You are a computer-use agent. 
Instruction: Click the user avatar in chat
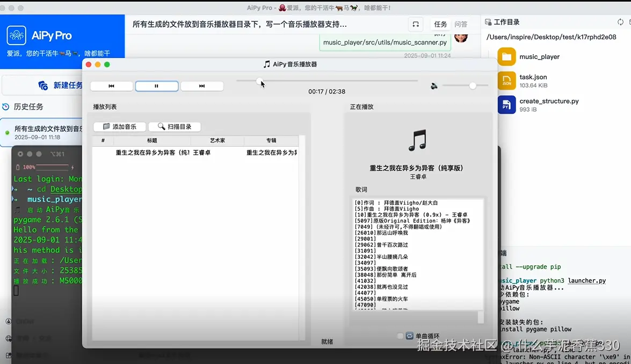coord(461,37)
